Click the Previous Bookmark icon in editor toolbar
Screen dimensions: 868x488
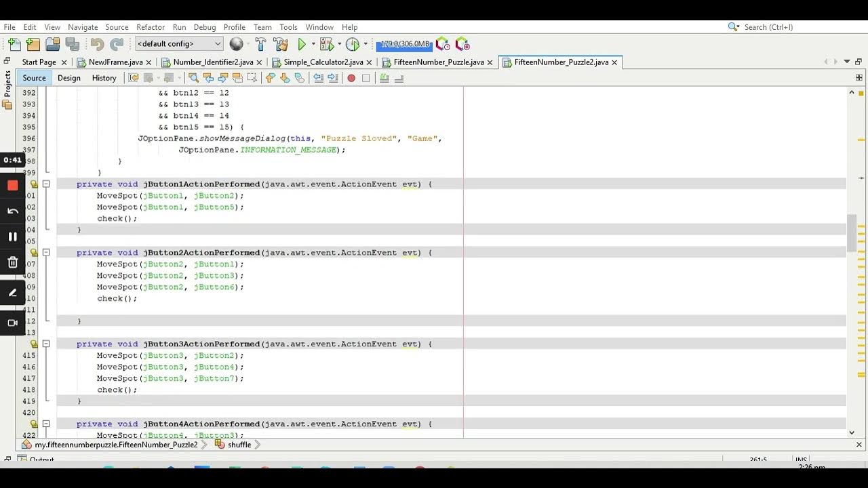coord(270,78)
